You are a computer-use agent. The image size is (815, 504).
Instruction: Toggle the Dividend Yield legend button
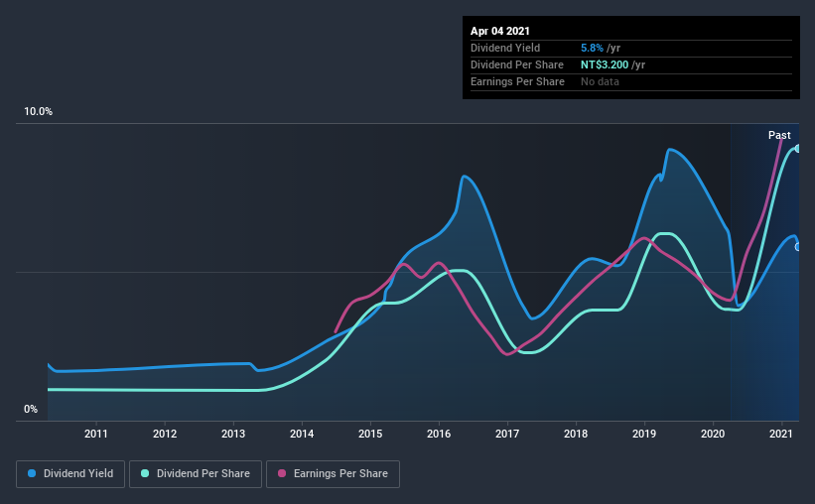(x=70, y=474)
